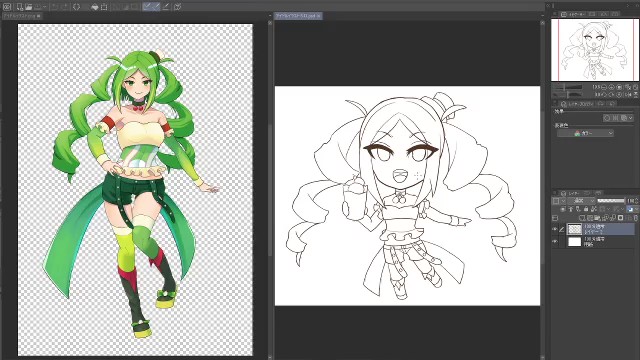Click the Layer Property panel tab
Viewport: 640px width, 360px height.
coord(577,104)
